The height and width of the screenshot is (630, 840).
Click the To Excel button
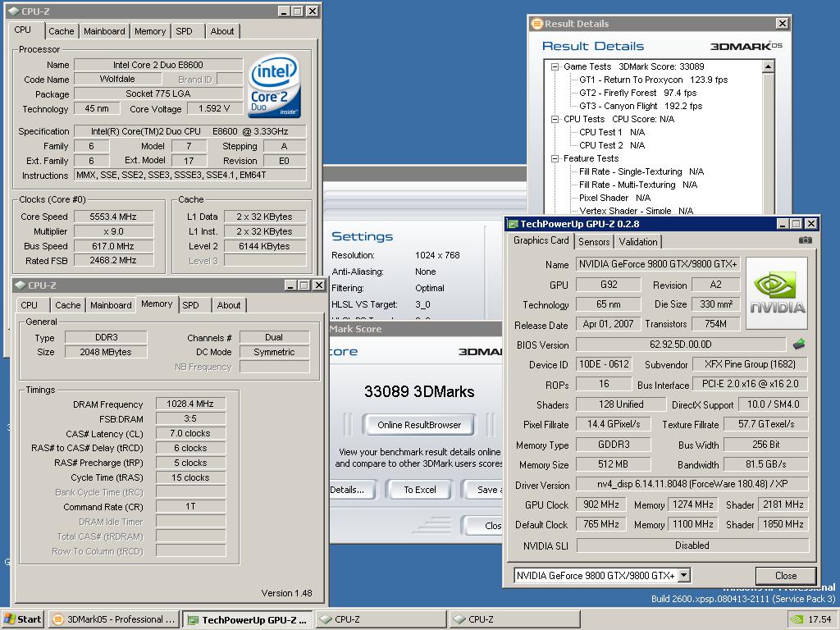[x=420, y=490]
